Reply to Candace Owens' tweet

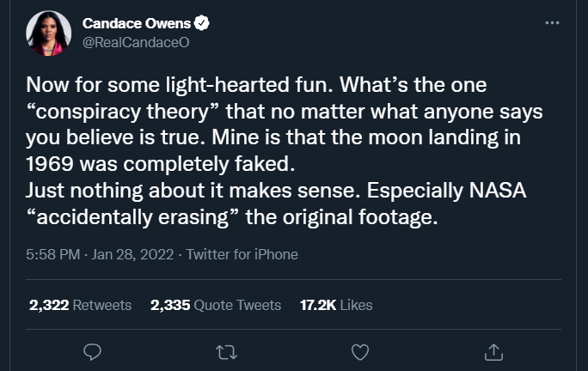pos(95,351)
